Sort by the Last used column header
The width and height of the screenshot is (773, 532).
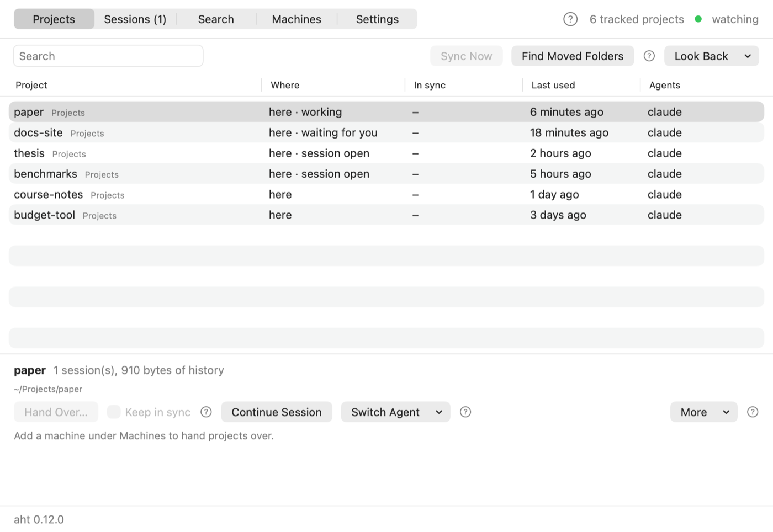[553, 85]
